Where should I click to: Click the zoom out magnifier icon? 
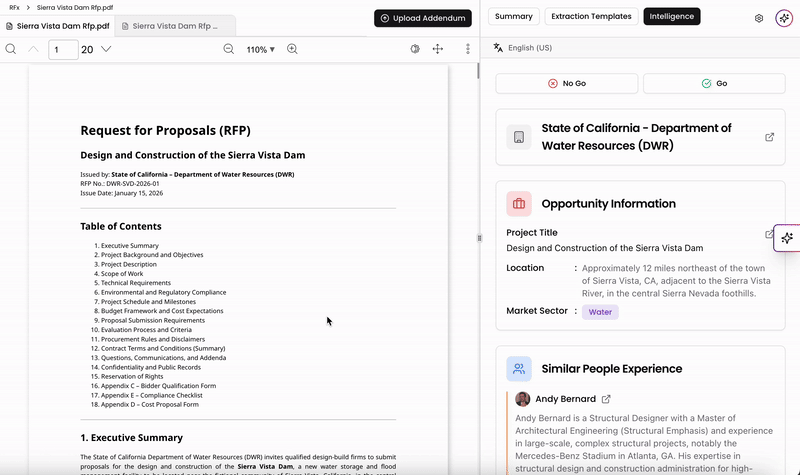(x=229, y=49)
